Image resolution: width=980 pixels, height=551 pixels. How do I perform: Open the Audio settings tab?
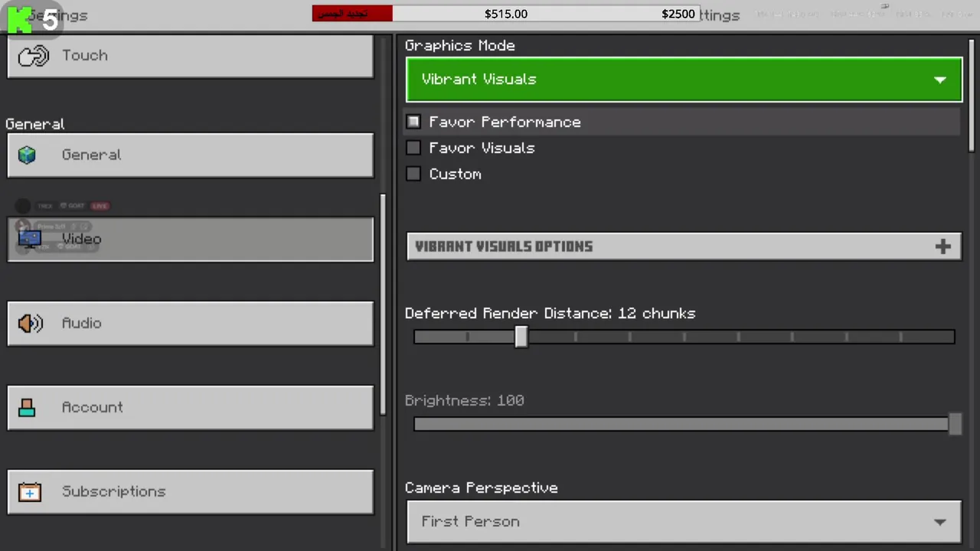(x=190, y=324)
